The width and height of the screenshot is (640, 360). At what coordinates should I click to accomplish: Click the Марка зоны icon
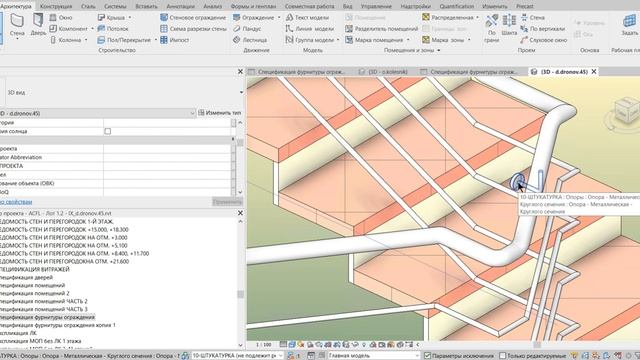pos(426,40)
